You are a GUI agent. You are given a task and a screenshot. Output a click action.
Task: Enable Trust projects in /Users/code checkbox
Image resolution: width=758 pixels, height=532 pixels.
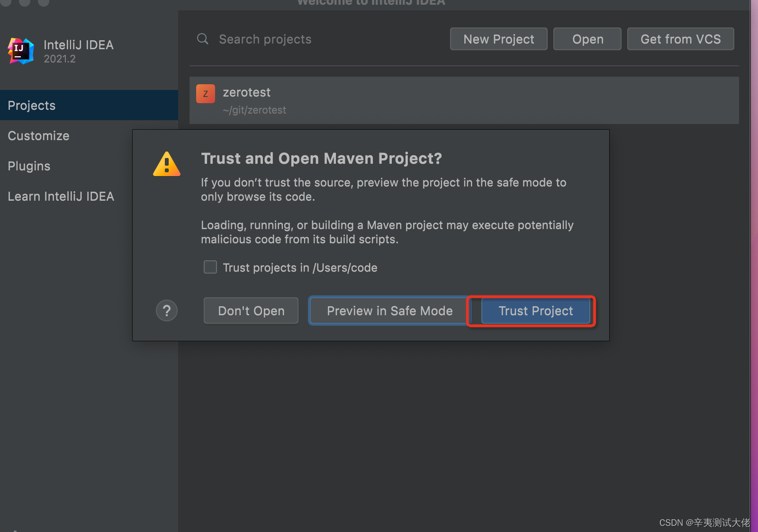point(210,267)
